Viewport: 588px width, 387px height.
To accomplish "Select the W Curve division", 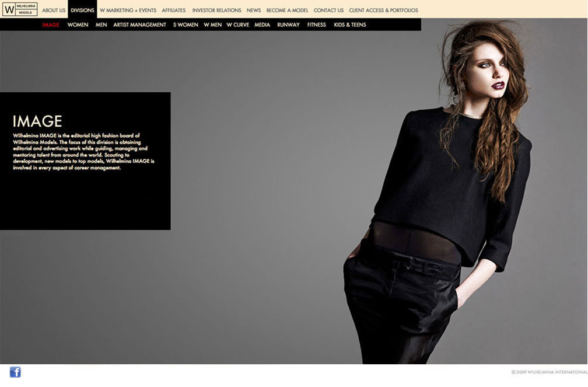I will pos(237,25).
